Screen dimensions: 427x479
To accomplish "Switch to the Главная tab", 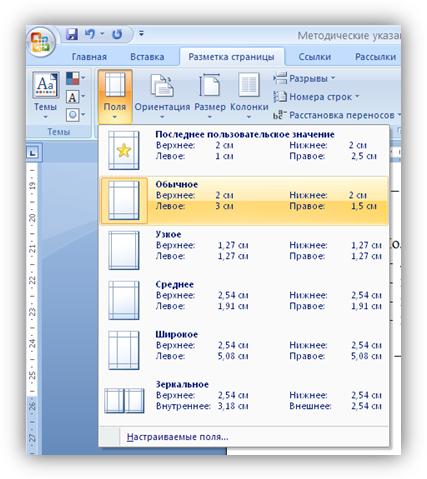I will pos(89,57).
